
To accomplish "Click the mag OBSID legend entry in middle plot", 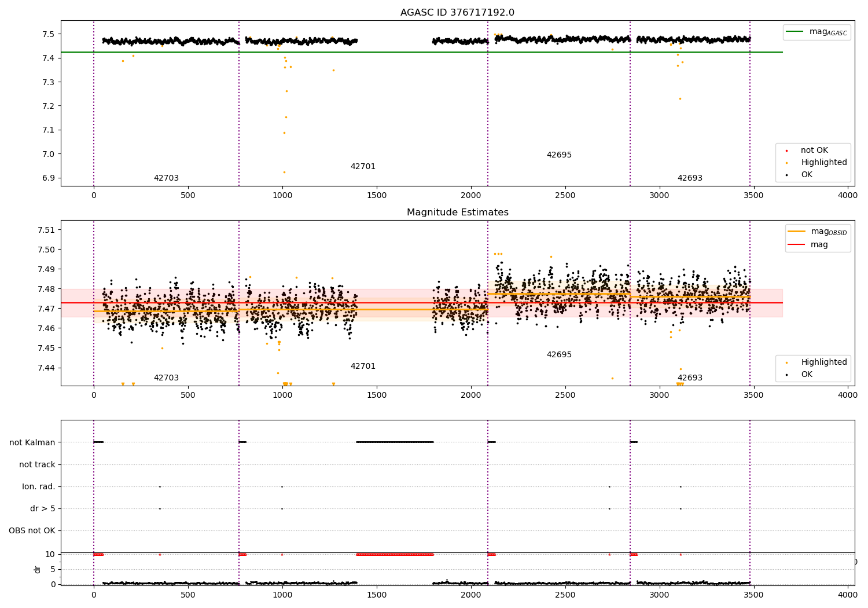I will coord(818,232).
